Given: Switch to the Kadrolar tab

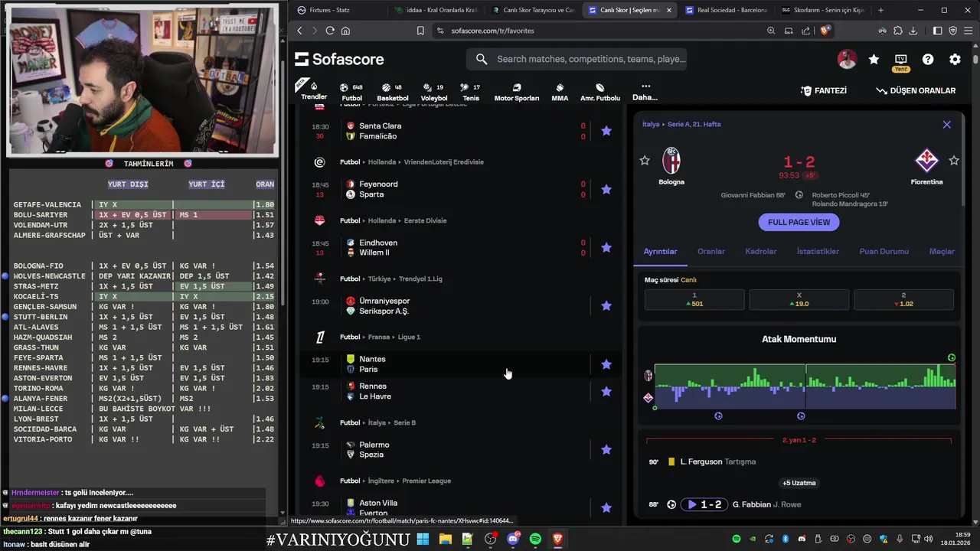Looking at the screenshot, I should coord(760,251).
